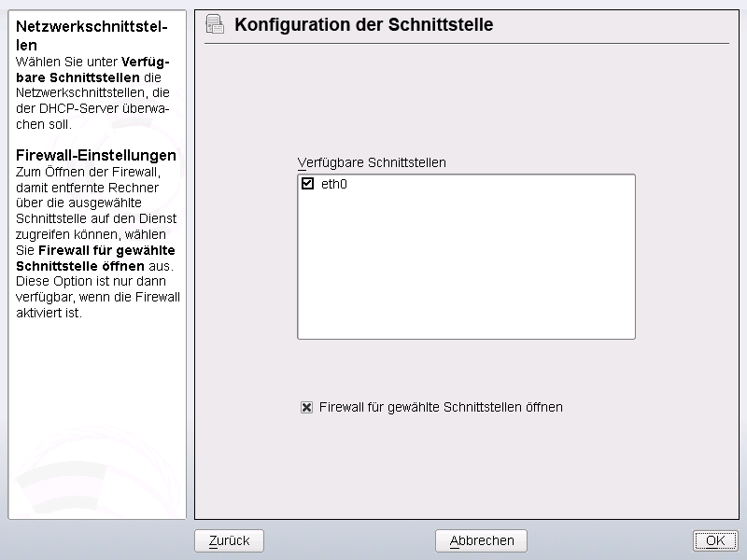Click the 'Zum Öffnen der Firewall' help sentence
747x560 pixels.
point(88,172)
